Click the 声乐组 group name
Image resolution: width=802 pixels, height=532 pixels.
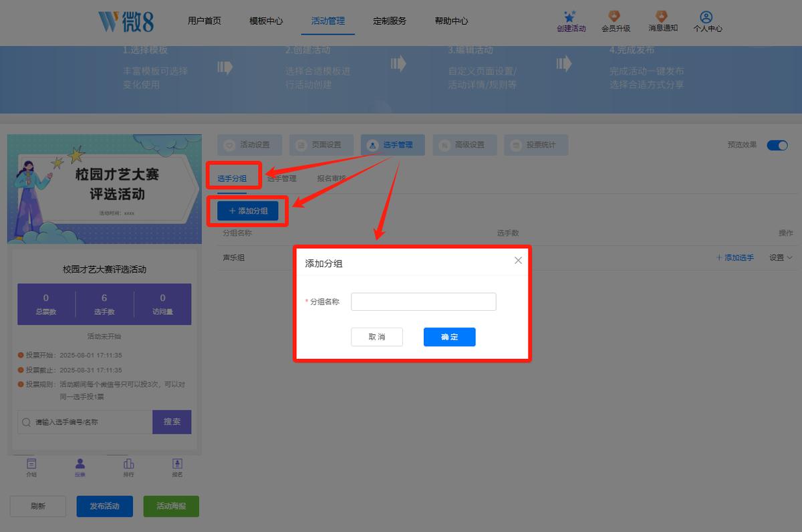pyautogui.click(x=234, y=258)
